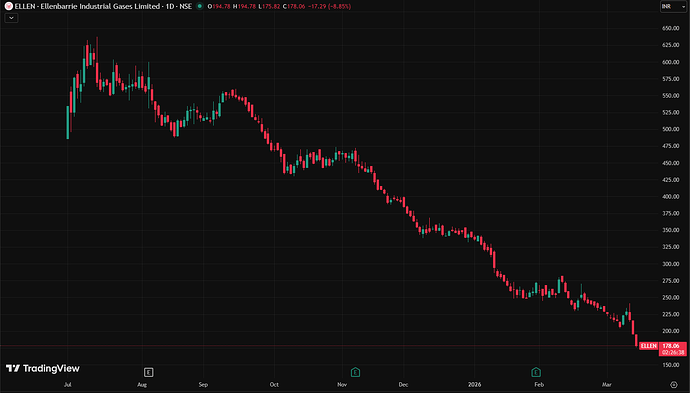Click the 300.00 price axis label
This screenshot has width=690, height=393.
pyautogui.click(x=671, y=264)
